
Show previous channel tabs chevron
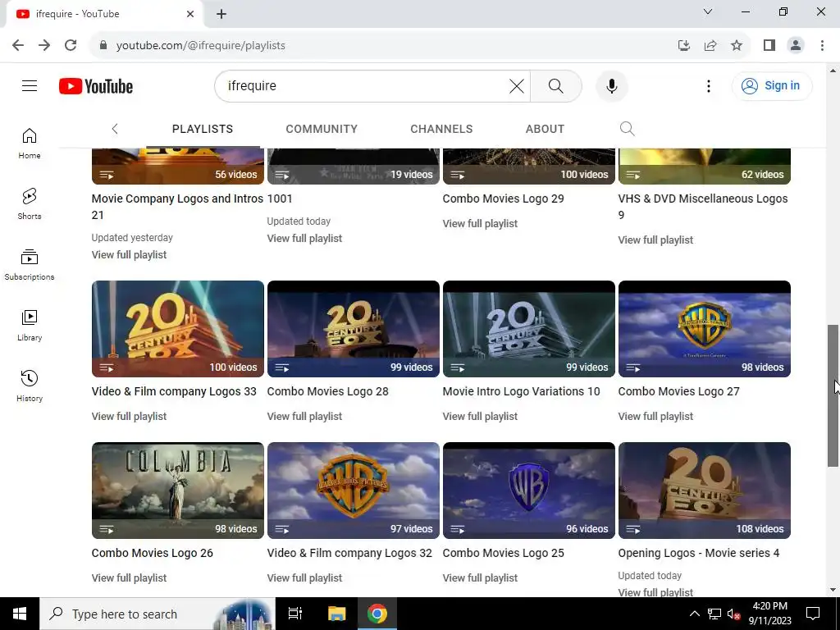115,129
